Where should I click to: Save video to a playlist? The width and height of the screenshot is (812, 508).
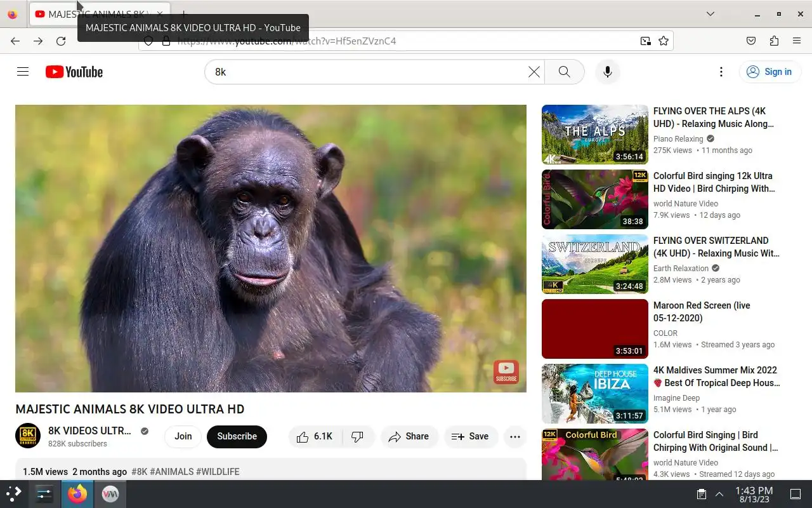click(x=470, y=436)
